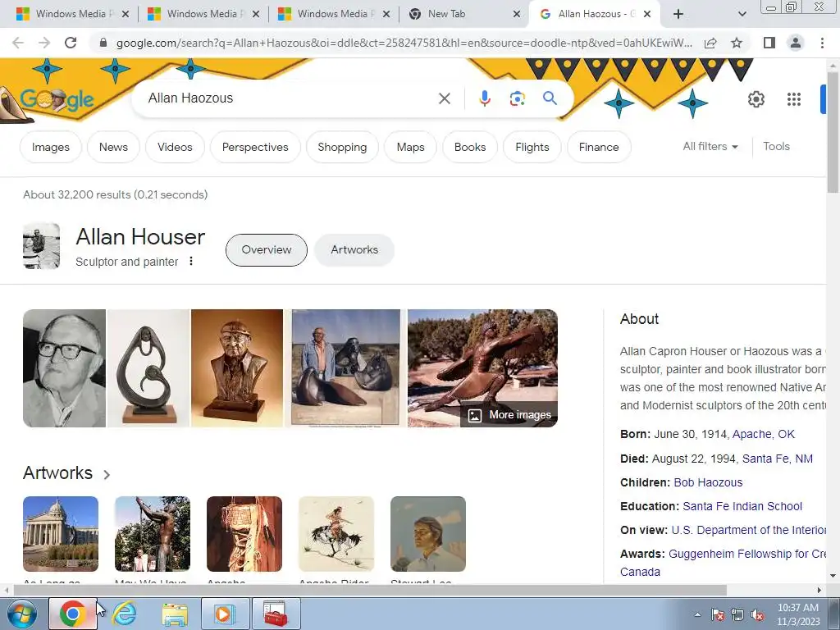
Task: Open the Chrome three-dot menu
Action: 822,43
